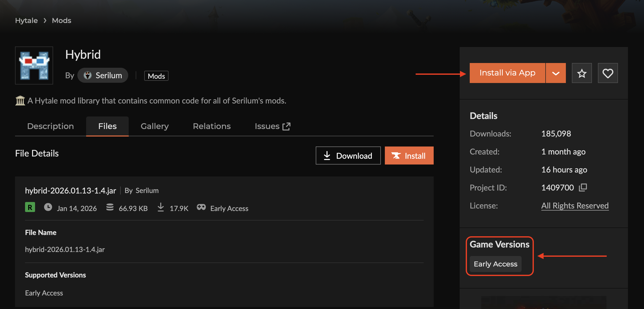The width and height of the screenshot is (644, 309).
Task: Click the Hybrid mod logo thumbnail
Action: pyautogui.click(x=34, y=65)
